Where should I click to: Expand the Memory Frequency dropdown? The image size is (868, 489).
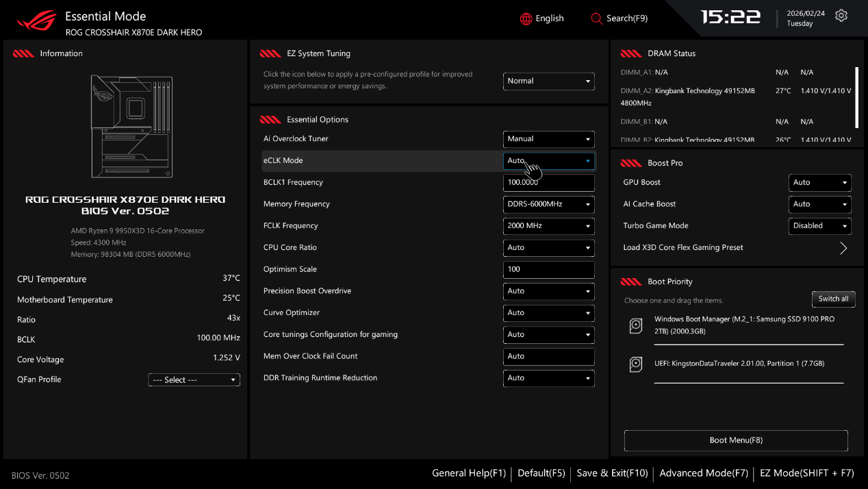(548, 204)
